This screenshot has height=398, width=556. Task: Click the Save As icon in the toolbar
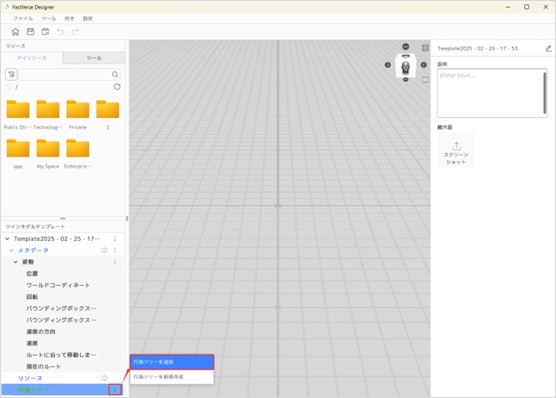[x=45, y=32]
